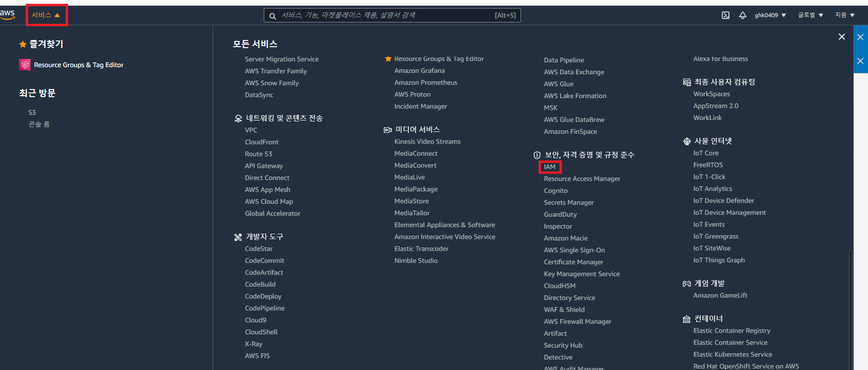Open Security Hub service
868x370 pixels.
pos(563,345)
